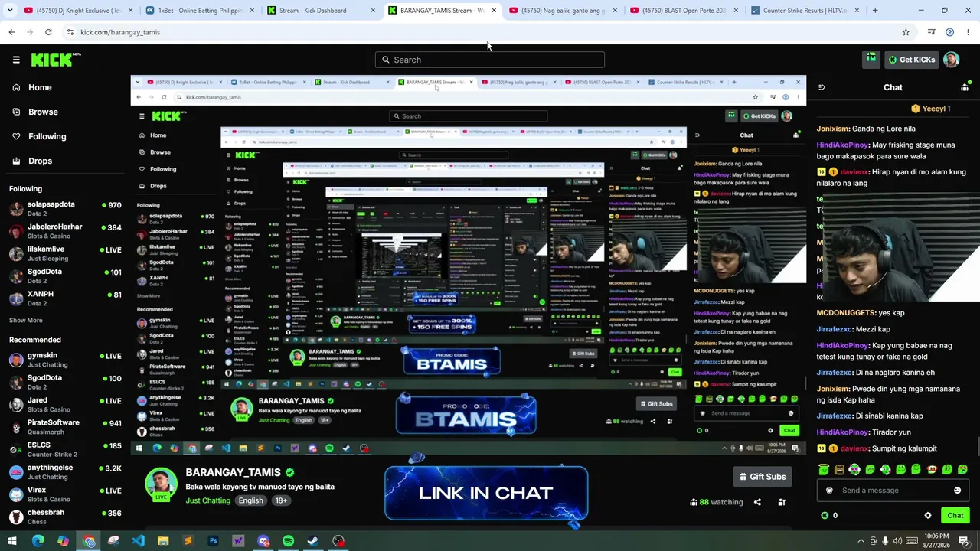Click the Send a message field

(x=893, y=491)
